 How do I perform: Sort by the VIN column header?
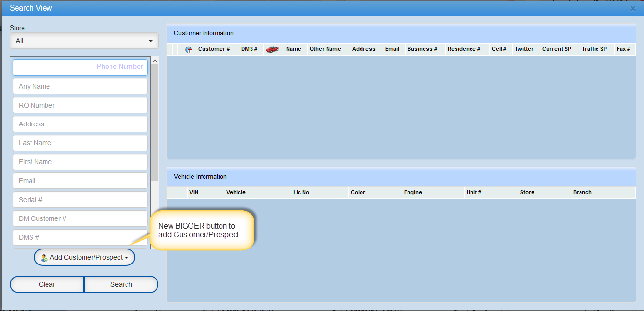tap(194, 193)
